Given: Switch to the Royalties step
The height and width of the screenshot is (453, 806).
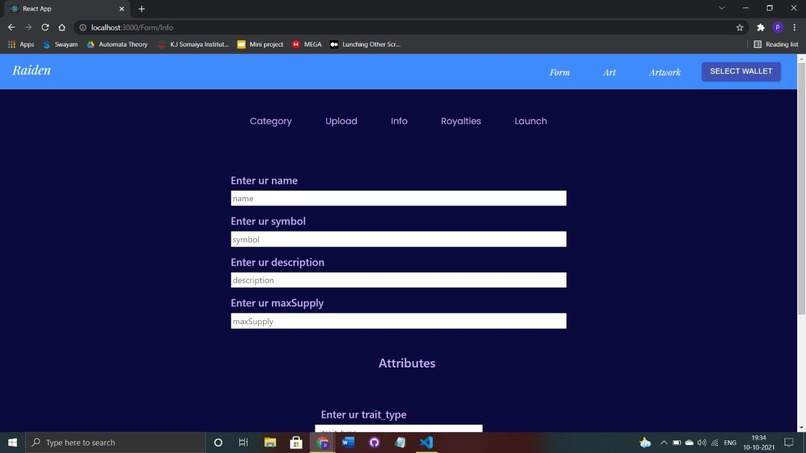Looking at the screenshot, I should point(461,121).
